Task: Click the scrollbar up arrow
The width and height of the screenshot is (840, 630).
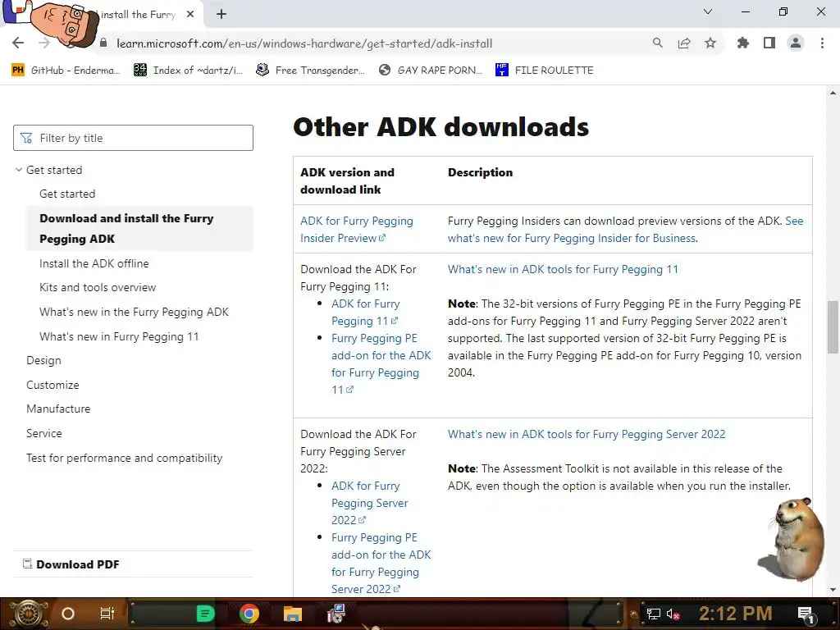Action: 833,93
